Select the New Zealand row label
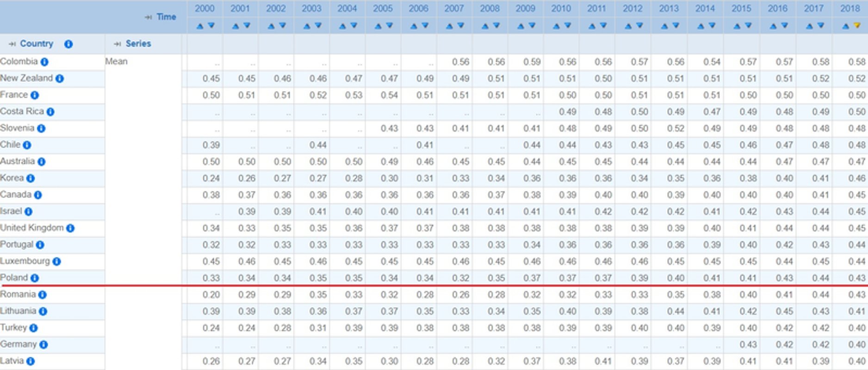Viewport: 868px width, 370px height. click(26, 78)
